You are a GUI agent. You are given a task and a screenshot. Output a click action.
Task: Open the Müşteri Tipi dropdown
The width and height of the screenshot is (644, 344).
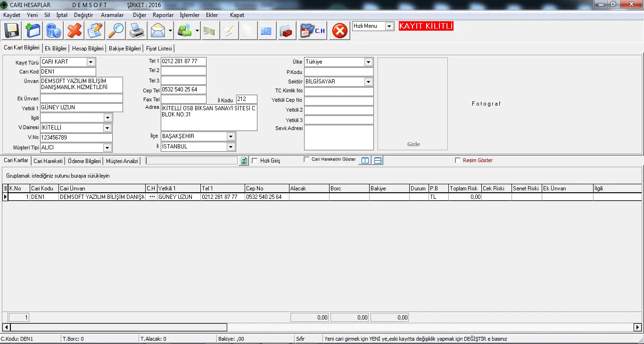(x=108, y=148)
